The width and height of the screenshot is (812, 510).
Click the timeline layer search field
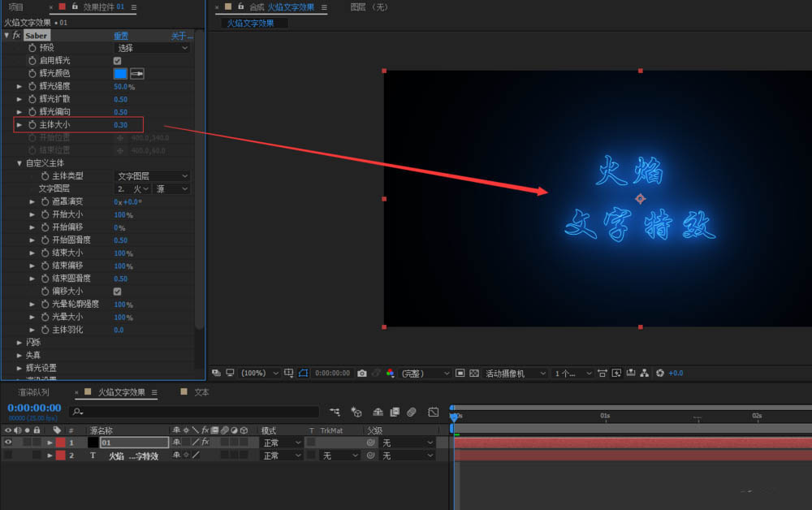[x=194, y=412]
